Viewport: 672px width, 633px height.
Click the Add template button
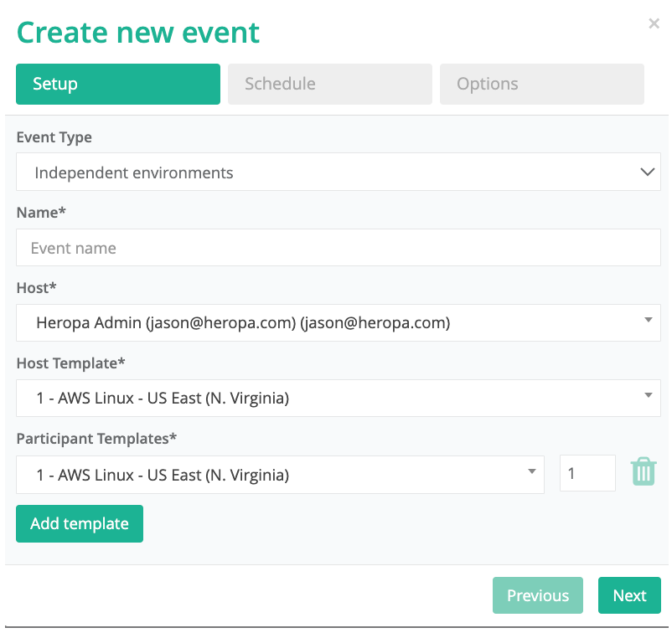click(x=80, y=524)
